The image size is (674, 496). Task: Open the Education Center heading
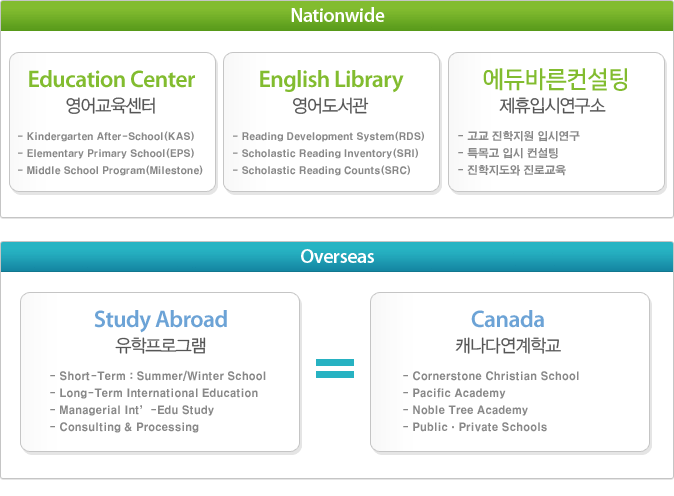112,79
